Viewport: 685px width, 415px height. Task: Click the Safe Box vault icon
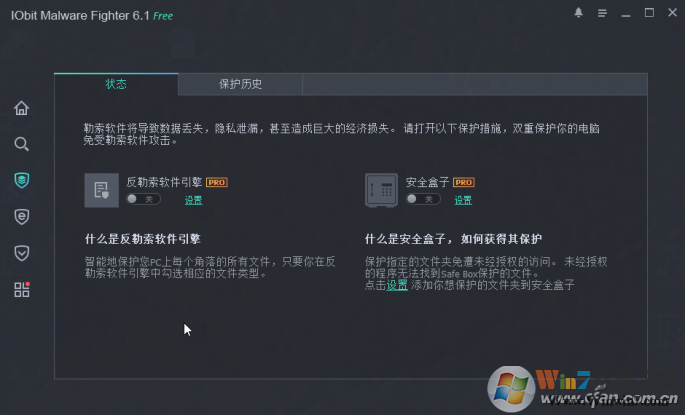(381, 189)
